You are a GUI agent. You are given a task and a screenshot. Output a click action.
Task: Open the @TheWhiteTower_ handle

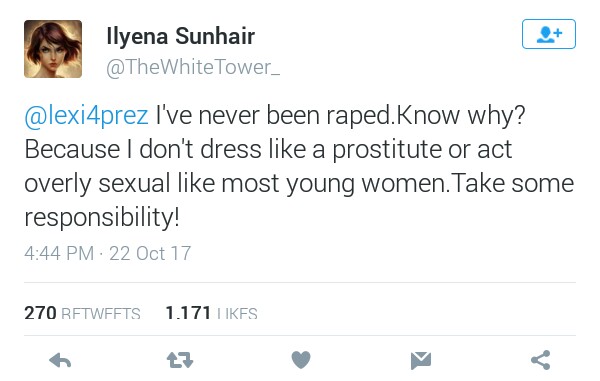(x=193, y=67)
